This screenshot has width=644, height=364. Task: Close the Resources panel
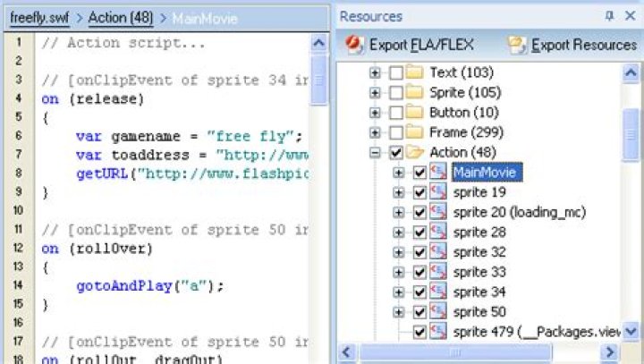click(631, 15)
